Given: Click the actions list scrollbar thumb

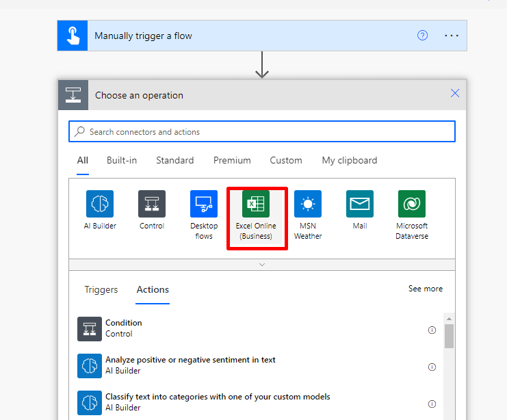Looking at the screenshot, I should coord(449,337).
